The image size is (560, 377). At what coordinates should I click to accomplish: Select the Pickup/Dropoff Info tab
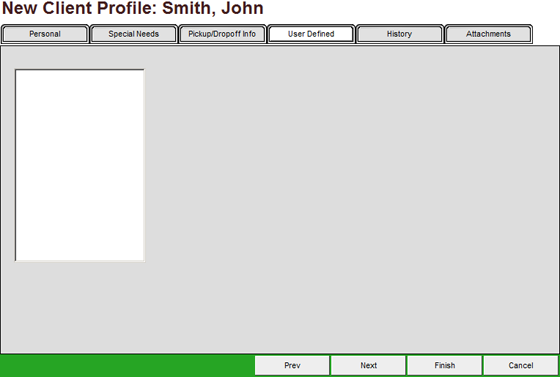click(222, 34)
